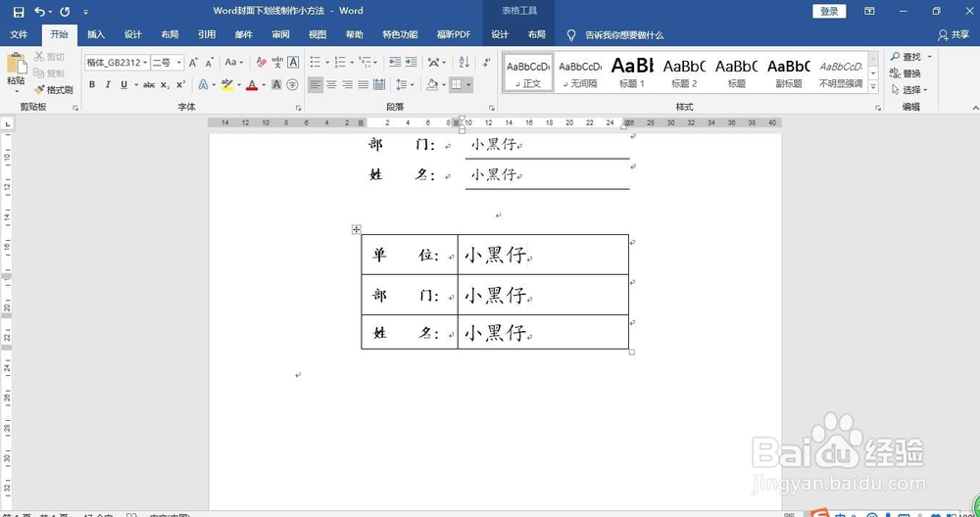The image size is (980, 517).
Task: Click the tab selector at ruler corner
Action: point(8,123)
